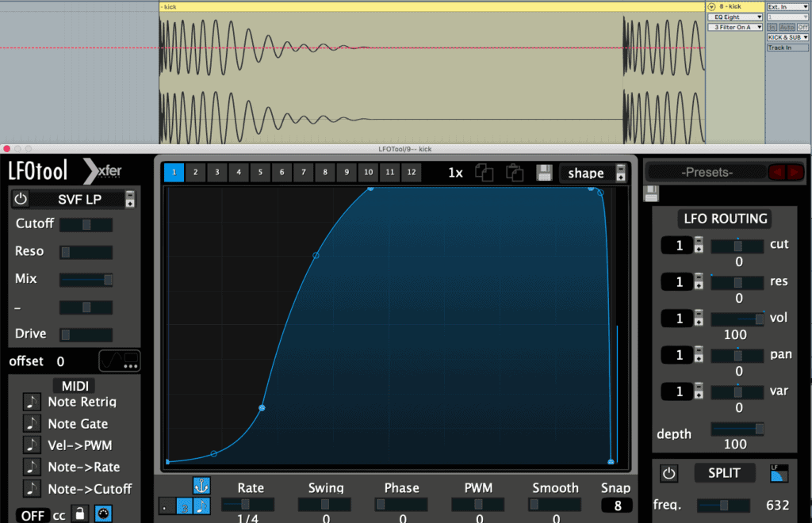Viewport: 812px width, 523px height.
Task: Open the KICK & SUB routing dropdown
Action: [786, 36]
